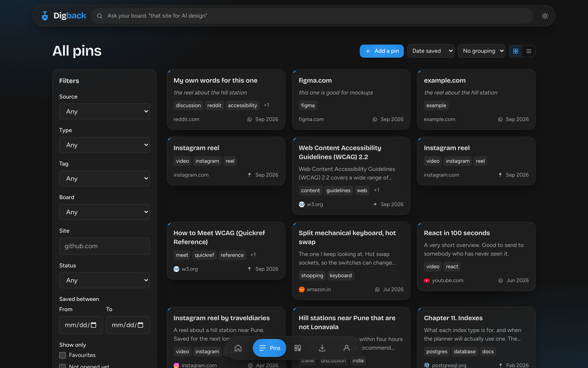This screenshot has width=588, height=368.
Task: Click the react tag chip
Action: [x=452, y=267]
